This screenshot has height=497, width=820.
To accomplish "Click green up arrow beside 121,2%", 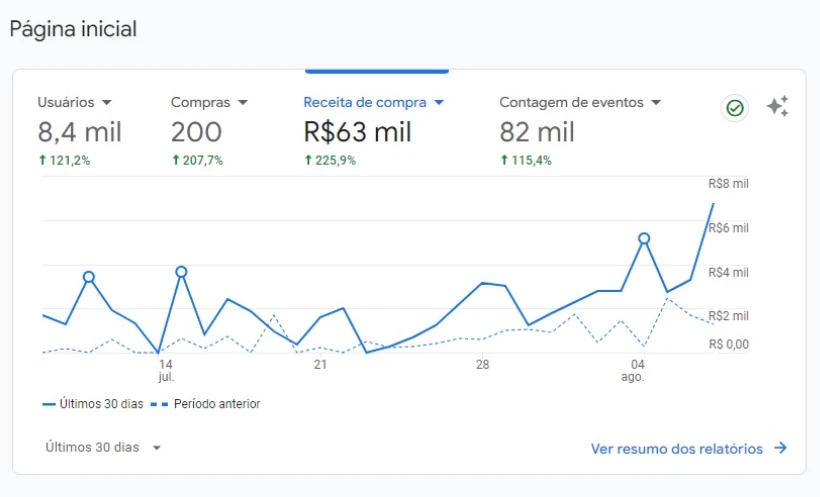I will pyautogui.click(x=42, y=160).
